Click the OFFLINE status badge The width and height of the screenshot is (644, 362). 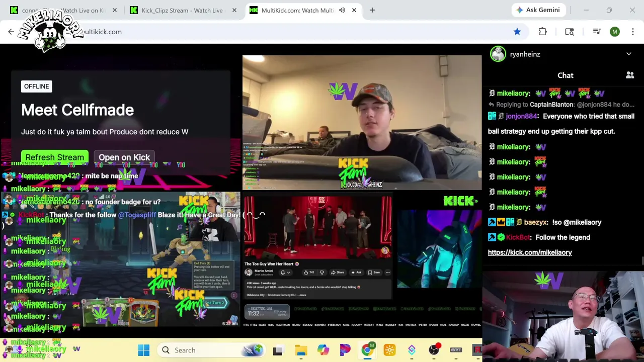(x=37, y=86)
